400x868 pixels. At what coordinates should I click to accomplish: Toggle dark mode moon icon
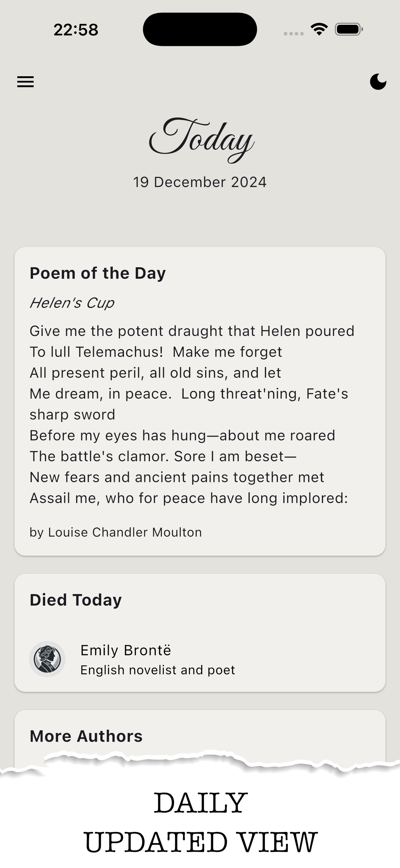tap(378, 82)
